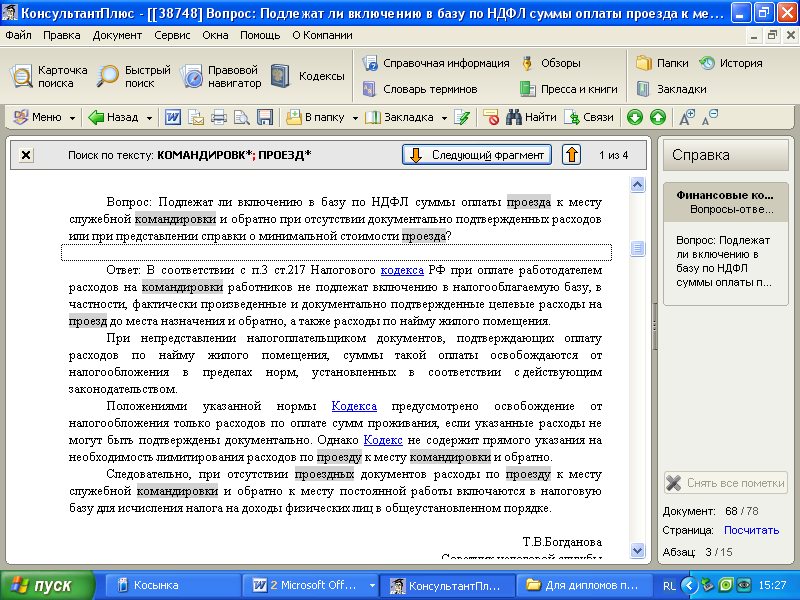Screen dimensions: 800x600
Task: Click Финансовые ко... info block
Action: [726, 202]
